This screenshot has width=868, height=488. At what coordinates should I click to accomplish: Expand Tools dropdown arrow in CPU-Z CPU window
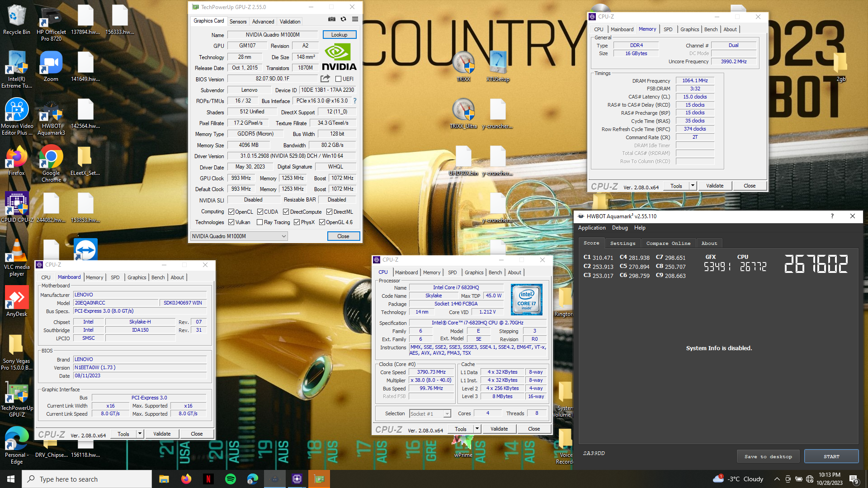476,428
